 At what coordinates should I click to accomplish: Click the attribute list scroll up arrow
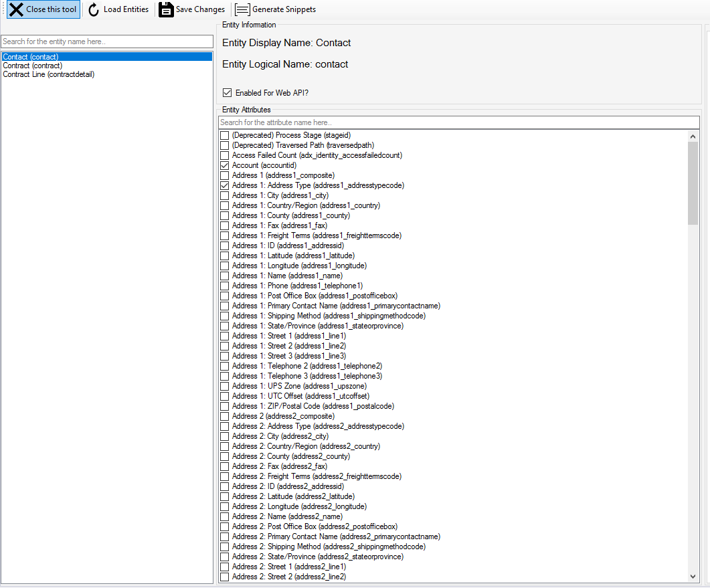point(693,136)
